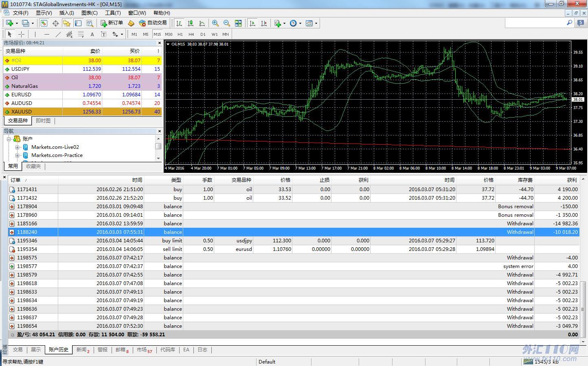Image resolution: width=588 pixels, height=366 pixels.
Task: Open the 工具(T) menu
Action: pos(113,13)
